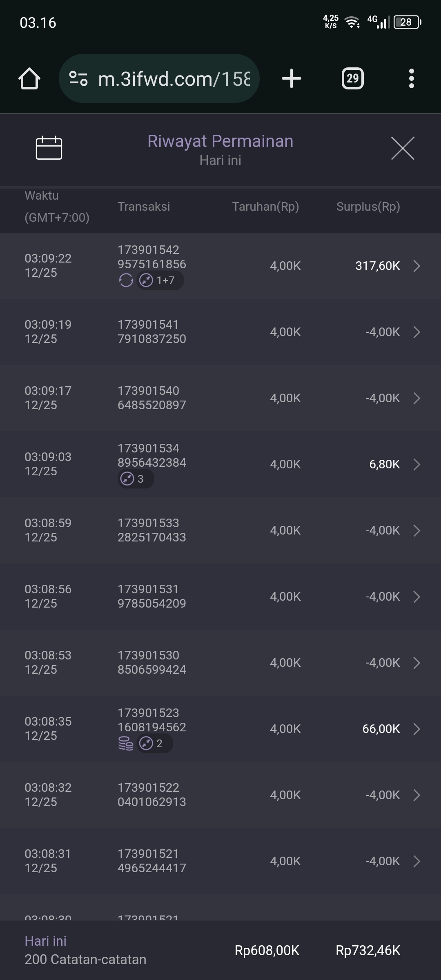Image resolution: width=441 pixels, height=980 pixels.
Task: Expand details for 317,60K surplus row
Action: click(416, 266)
